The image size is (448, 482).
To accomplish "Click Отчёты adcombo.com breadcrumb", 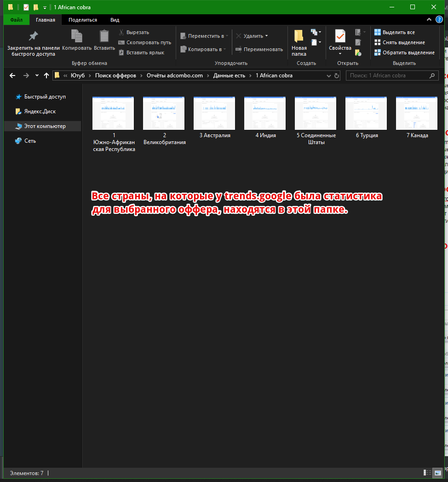I will pyautogui.click(x=175, y=75).
